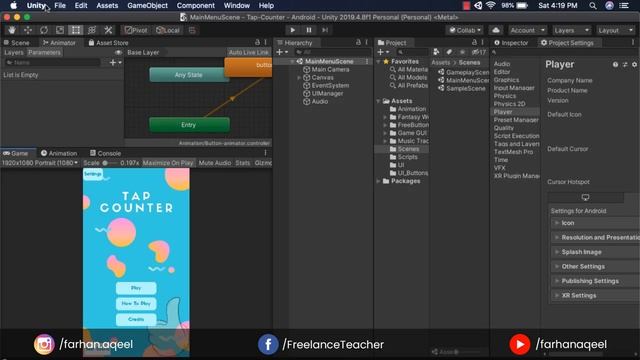Open MainMenuScene options kebab menu
Image resolution: width=640 pixels, height=360 pixels.
(367, 62)
